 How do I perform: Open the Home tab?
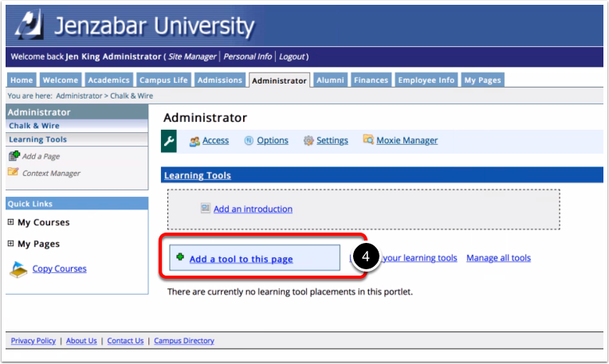coord(22,80)
